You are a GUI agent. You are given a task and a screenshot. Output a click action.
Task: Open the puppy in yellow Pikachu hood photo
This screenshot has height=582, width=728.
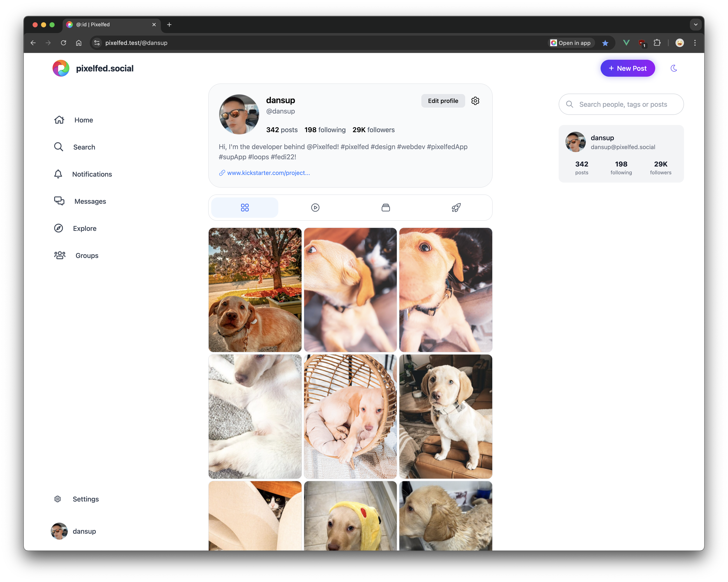tap(350, 516)
